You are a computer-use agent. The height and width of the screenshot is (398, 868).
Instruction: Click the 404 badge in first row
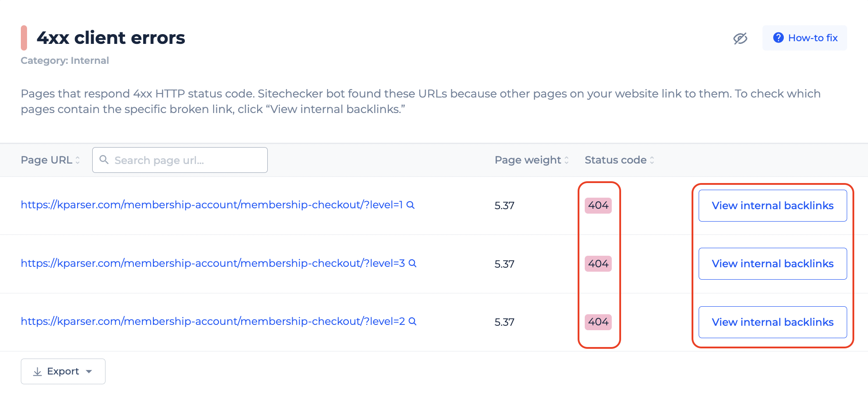click(x=598, y=206)
